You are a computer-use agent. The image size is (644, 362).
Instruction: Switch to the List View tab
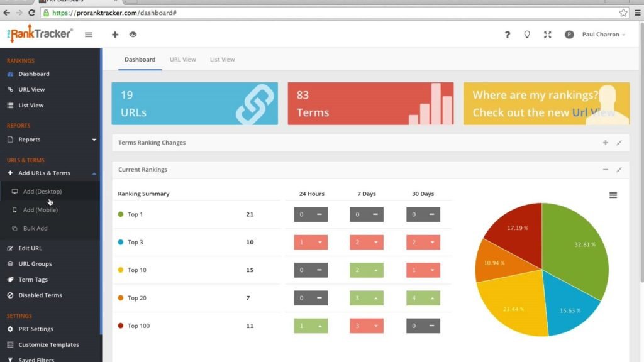(222, 60)
